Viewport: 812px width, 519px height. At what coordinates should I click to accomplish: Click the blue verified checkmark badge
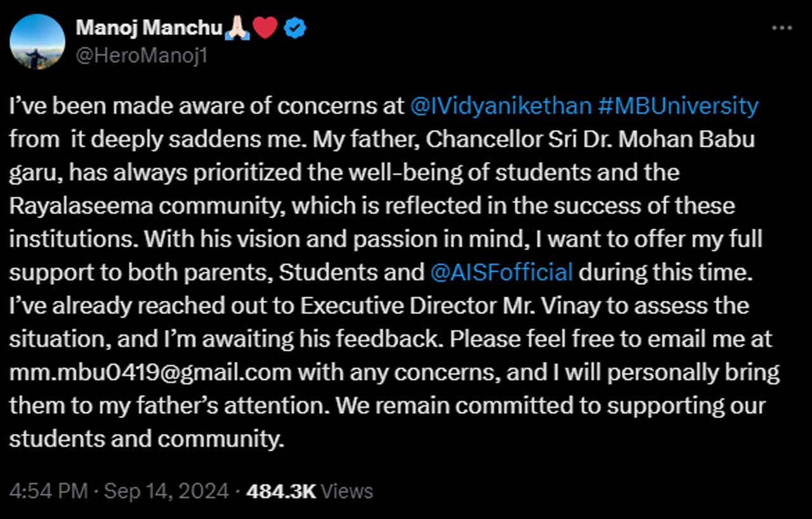click(295, 28)
